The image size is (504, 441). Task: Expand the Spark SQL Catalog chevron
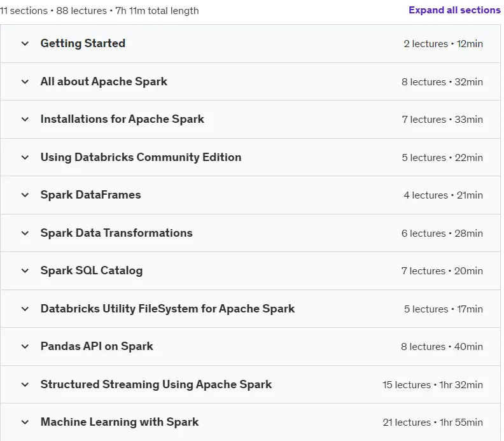[25, 271]
